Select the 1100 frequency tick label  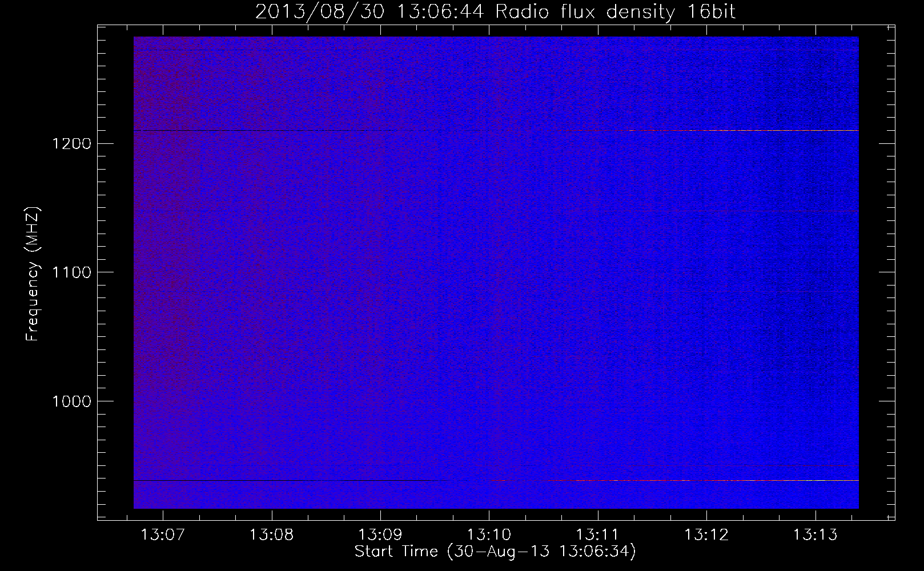point(71,272)
